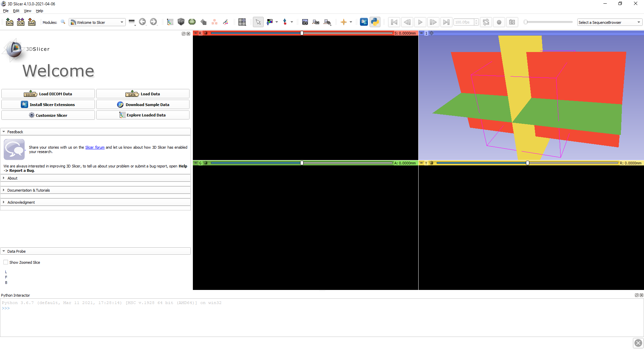
Task: Click the DCM import toolbar icon
Action: pos(21,22)
